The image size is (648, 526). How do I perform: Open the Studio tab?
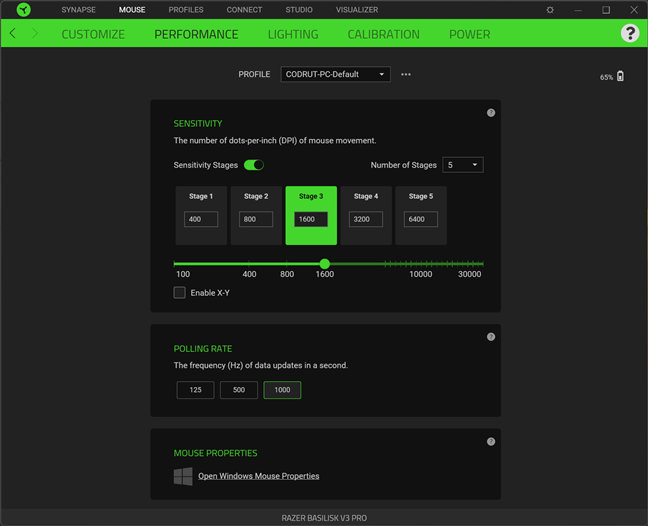[299, 10]
